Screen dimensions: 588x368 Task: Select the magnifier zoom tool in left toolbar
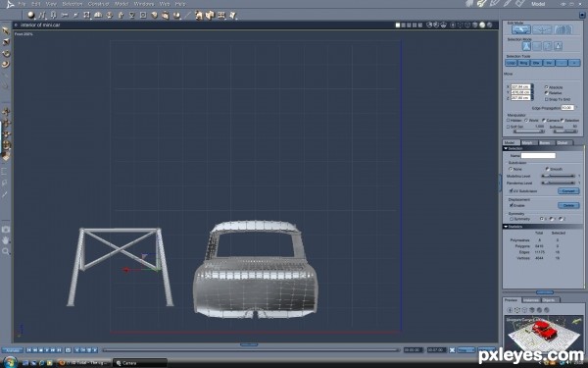(6, 251)
